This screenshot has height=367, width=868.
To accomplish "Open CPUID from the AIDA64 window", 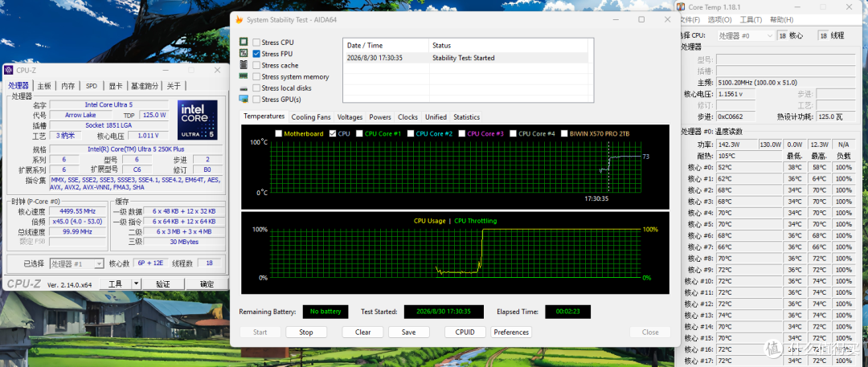I will 465,332.
